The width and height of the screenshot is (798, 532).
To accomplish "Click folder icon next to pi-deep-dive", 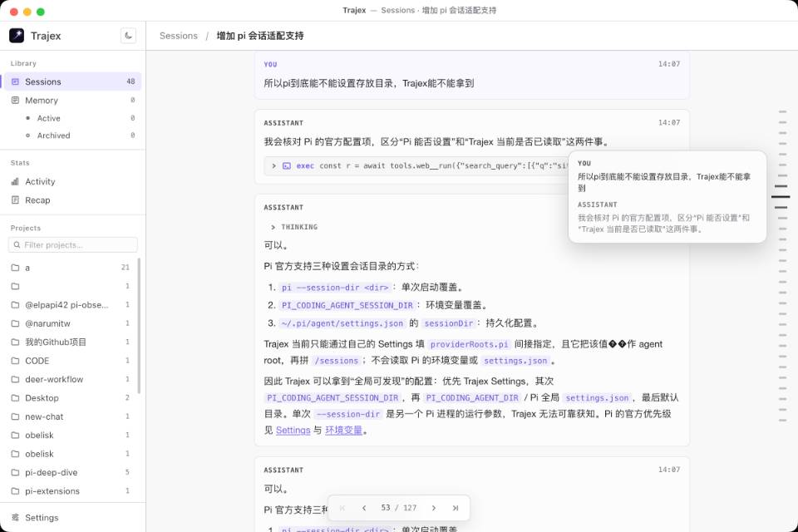I will click(15, 472).
